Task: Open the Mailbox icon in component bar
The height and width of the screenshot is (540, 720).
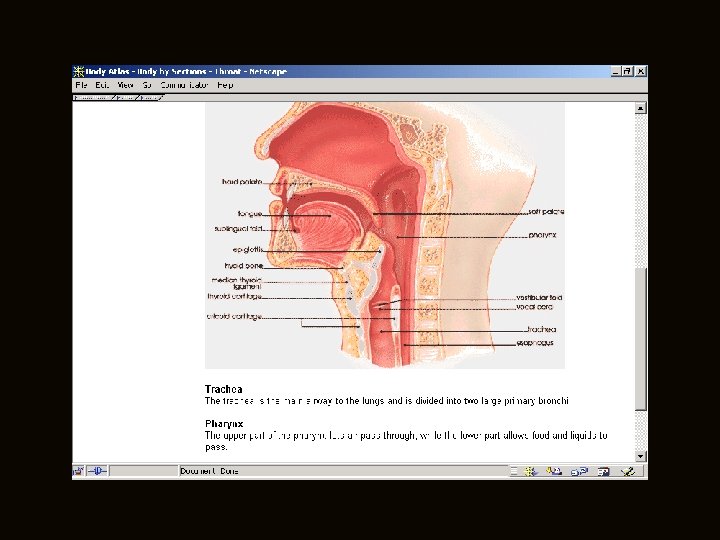Action: 554,472
